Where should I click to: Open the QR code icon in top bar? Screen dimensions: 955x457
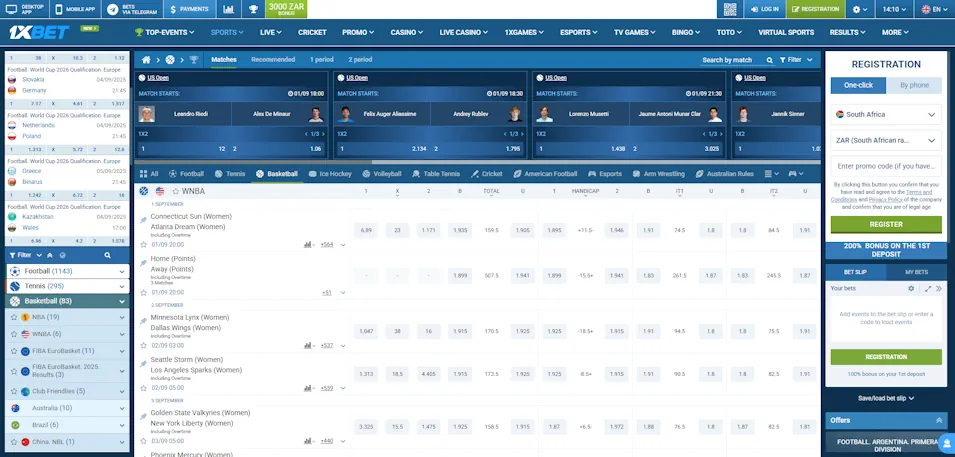(x=730, y=9)
